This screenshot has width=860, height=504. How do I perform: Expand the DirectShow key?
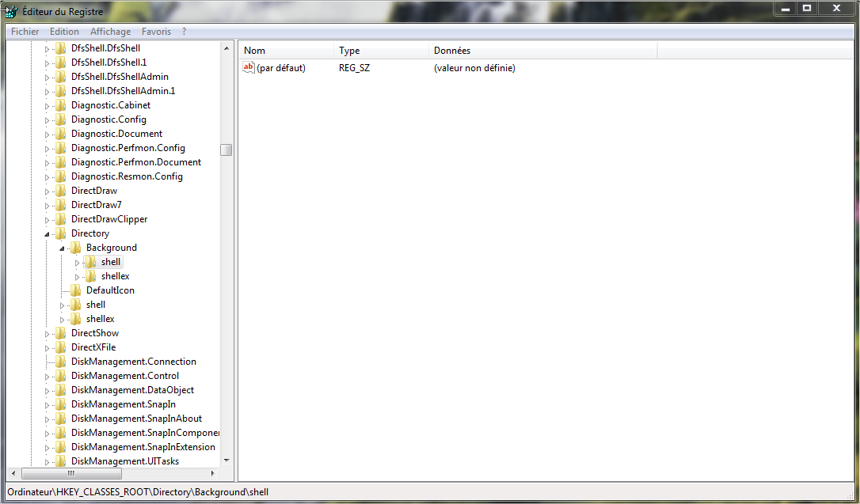click(48, 333)
